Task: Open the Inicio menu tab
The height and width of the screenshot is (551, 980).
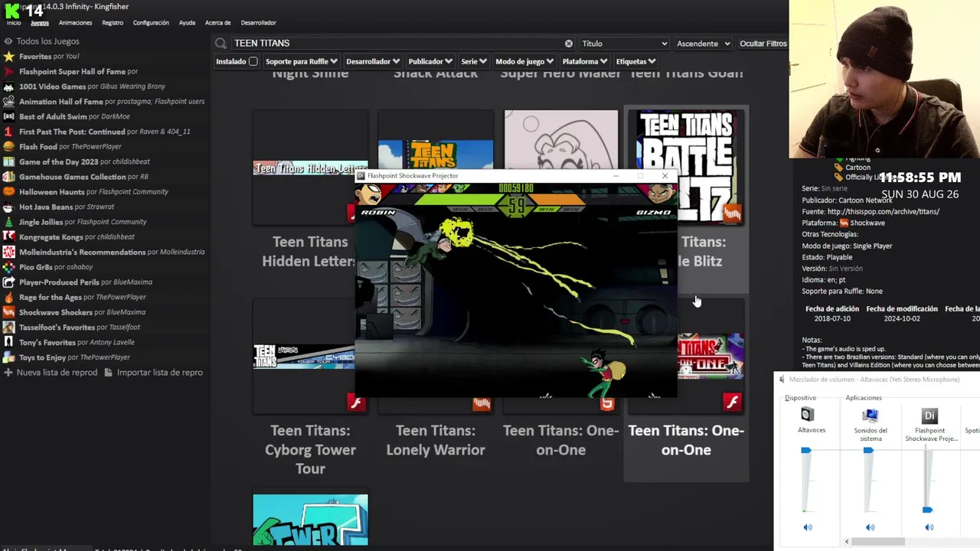Action: (14, 23)
